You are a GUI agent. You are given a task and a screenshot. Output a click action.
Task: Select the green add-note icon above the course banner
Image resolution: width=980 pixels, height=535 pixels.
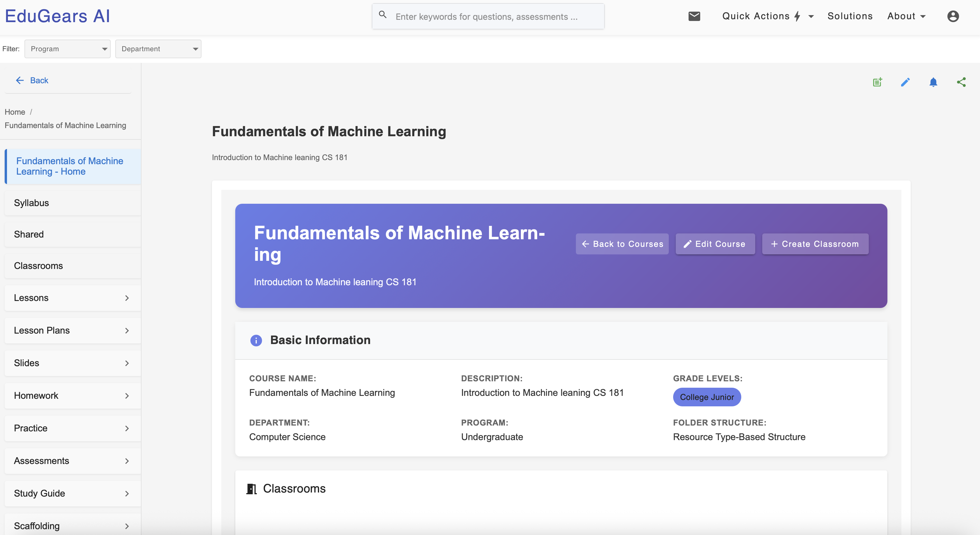click(877, 82)
